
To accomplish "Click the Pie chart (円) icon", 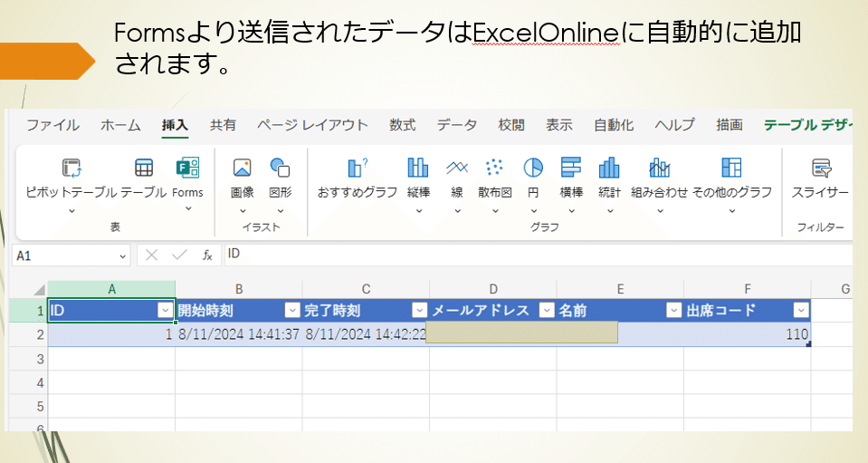I will tap(533, 168).
